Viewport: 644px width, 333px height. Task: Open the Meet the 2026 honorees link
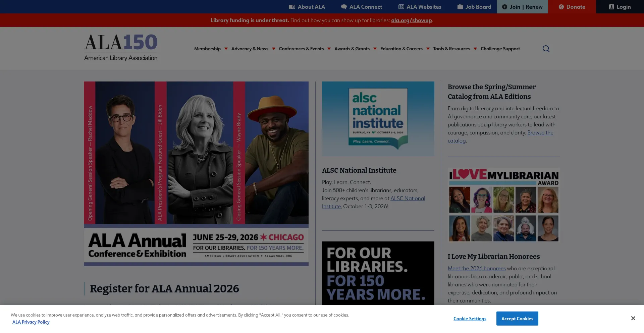(477, 269)
